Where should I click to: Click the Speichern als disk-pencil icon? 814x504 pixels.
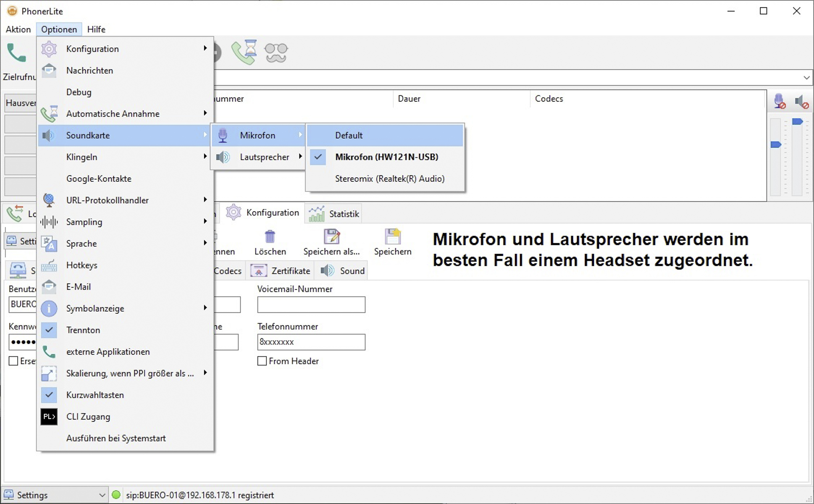pos(332,236)
